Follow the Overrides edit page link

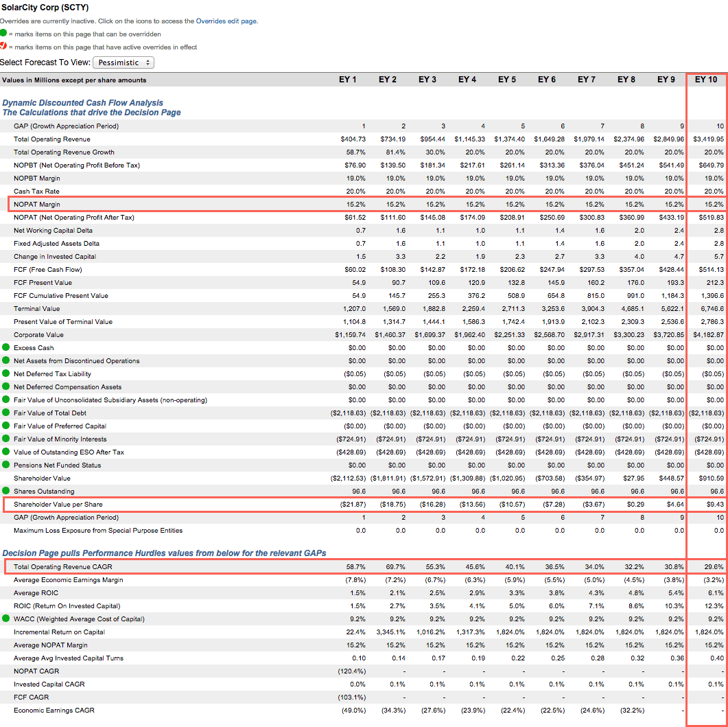[x=226, y=21]
